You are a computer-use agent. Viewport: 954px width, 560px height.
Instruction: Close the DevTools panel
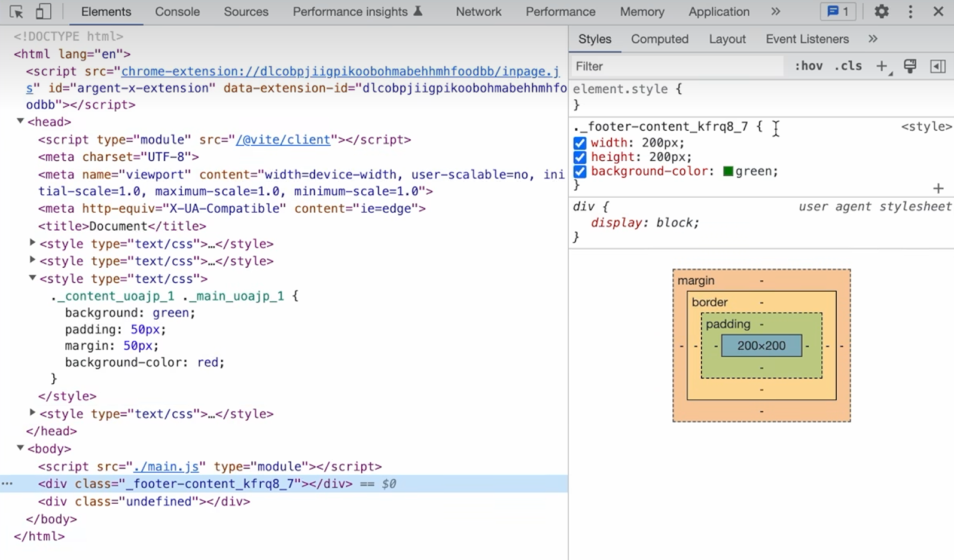point(938,11)
